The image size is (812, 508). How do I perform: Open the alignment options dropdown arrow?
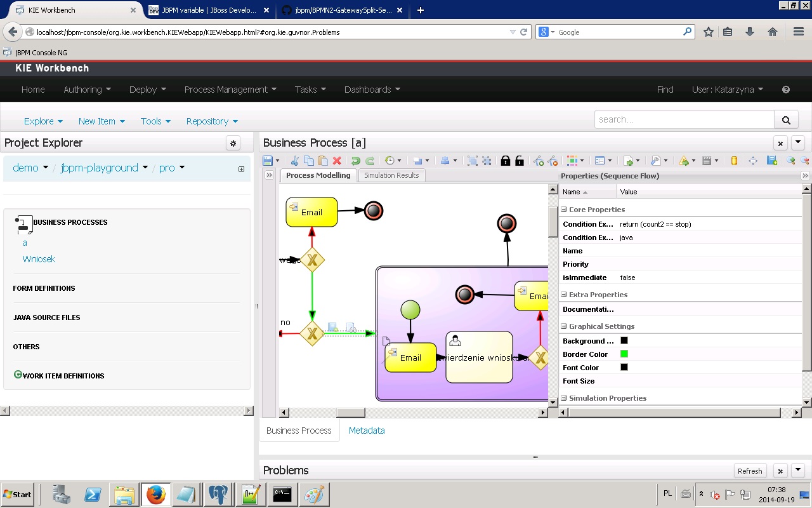455,161
